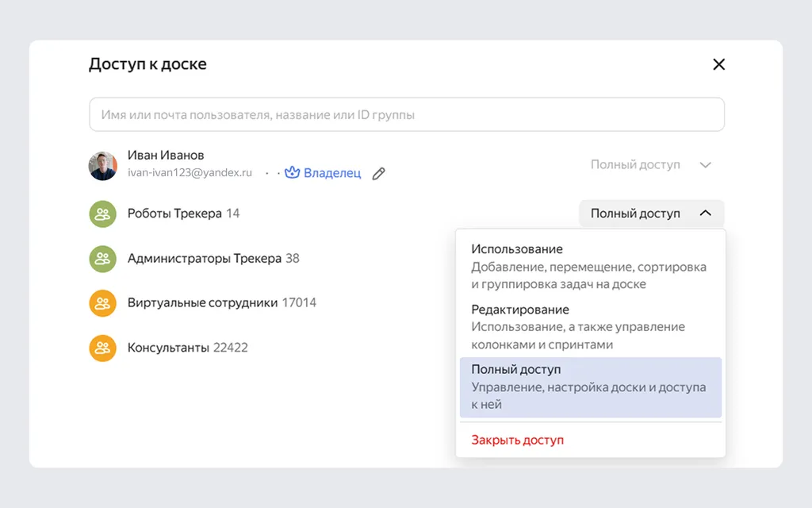Click the pencil edit icon next to Владелец

click(378, 173)
